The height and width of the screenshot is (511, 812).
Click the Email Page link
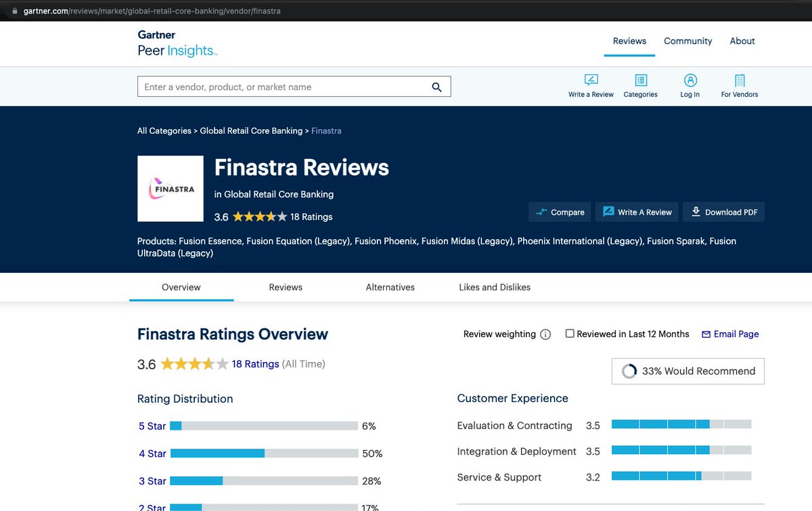[730, 334]
